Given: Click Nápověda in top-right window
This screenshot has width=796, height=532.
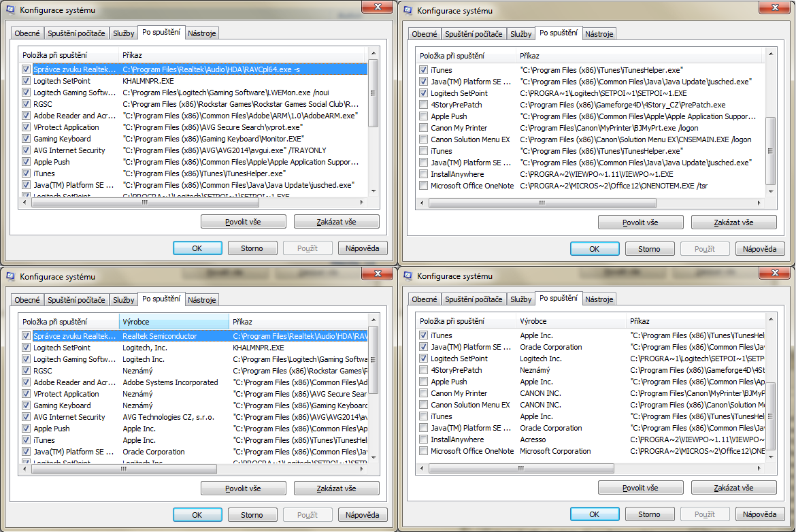Looking at the screenshot, I should 760,249.
